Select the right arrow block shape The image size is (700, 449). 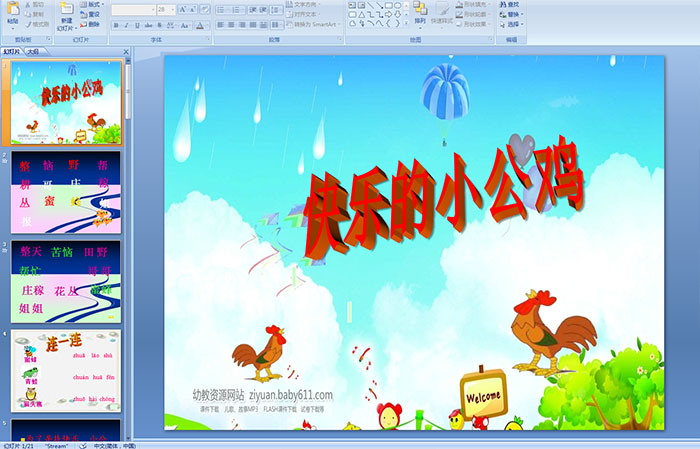pos(388,14)
